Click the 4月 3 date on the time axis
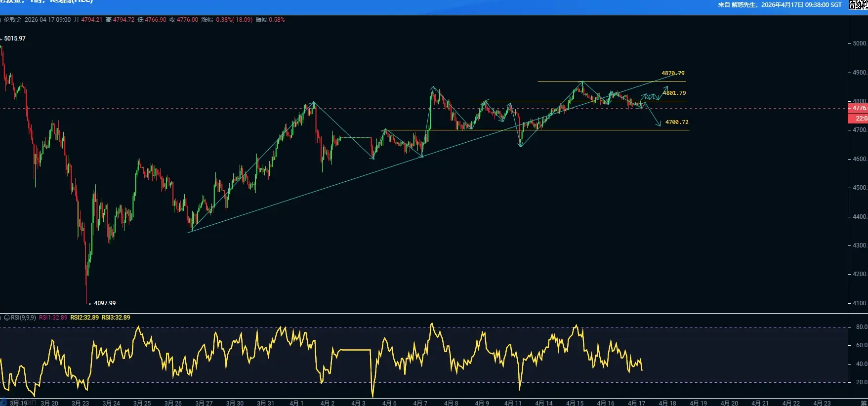868x406 pixels. [x=359, y=403]
